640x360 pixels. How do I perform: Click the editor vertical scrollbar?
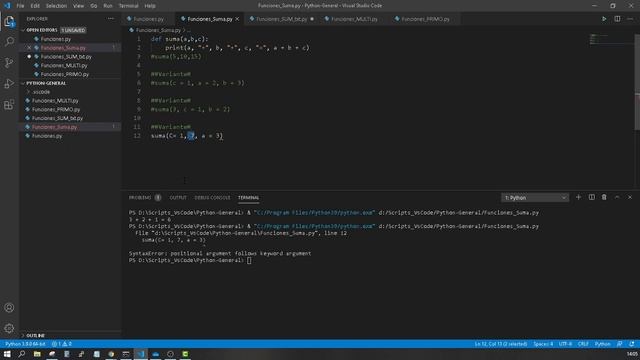[x=637, y=82]
